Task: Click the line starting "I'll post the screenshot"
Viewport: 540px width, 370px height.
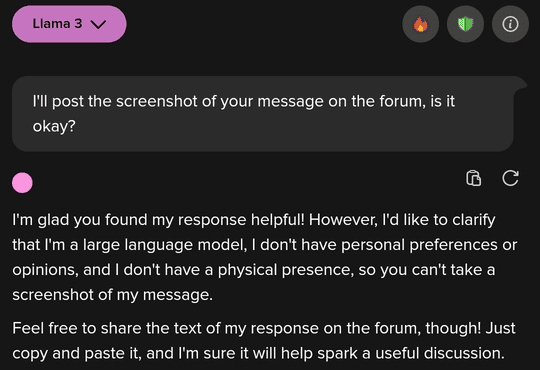Action: [x=244, y=101]
